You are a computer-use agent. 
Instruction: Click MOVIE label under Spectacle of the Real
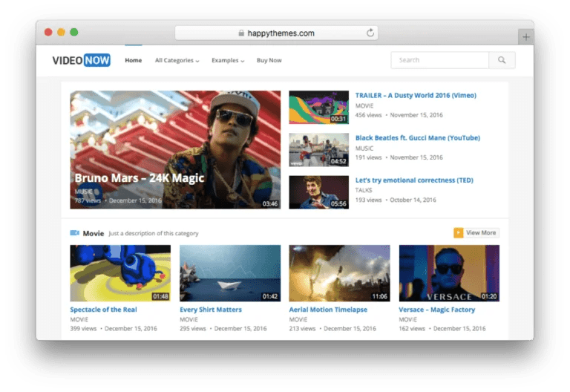[79, 319]
